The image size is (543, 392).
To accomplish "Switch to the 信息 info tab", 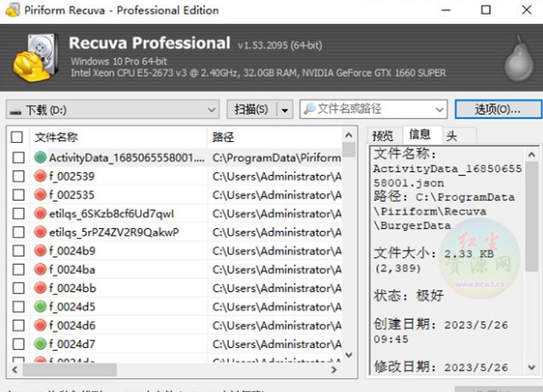I will pos(420,134).
